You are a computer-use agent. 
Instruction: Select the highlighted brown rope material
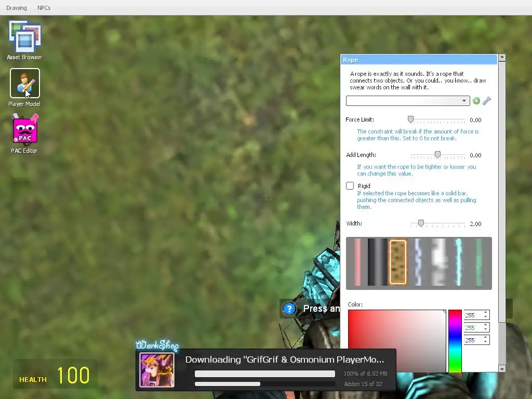tap(398, 262)
